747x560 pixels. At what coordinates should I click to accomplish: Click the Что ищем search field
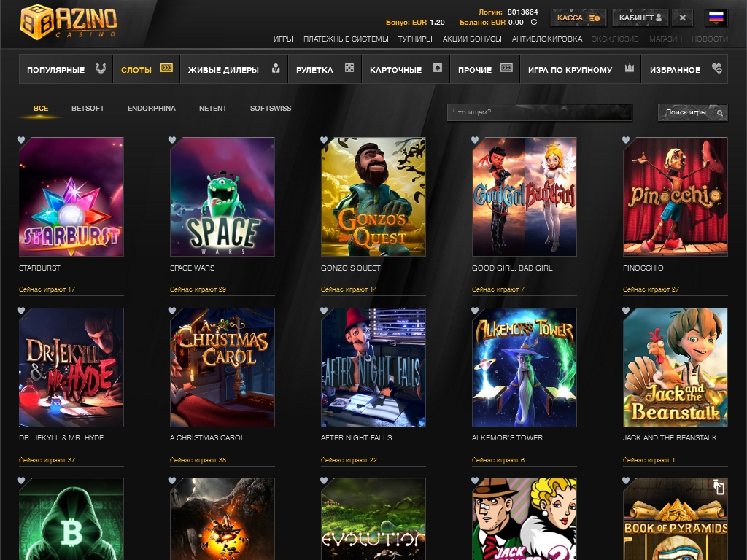pyautogui.click(x=539, y=112)
